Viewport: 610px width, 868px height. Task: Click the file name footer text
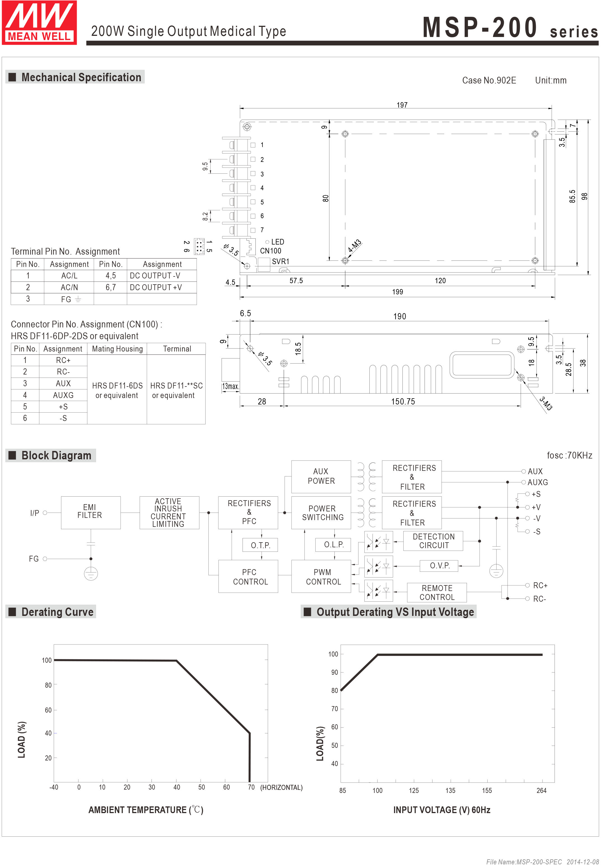pyautogui.click(x=542, y=862)
